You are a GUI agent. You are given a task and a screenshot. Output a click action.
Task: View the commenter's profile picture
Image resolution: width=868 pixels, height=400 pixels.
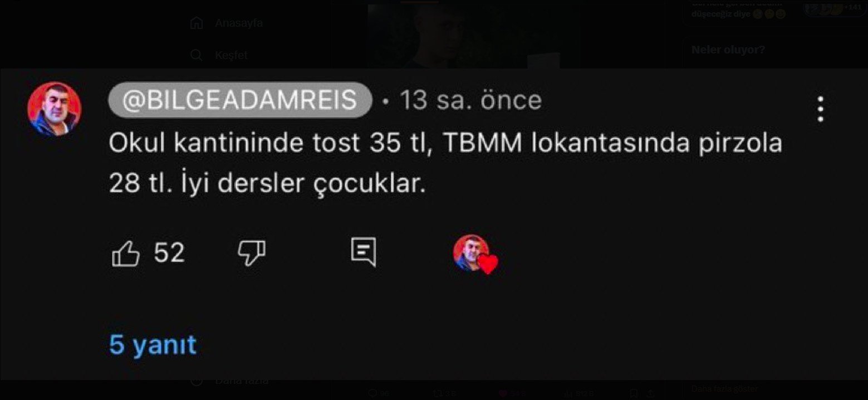tap(55, 109)
